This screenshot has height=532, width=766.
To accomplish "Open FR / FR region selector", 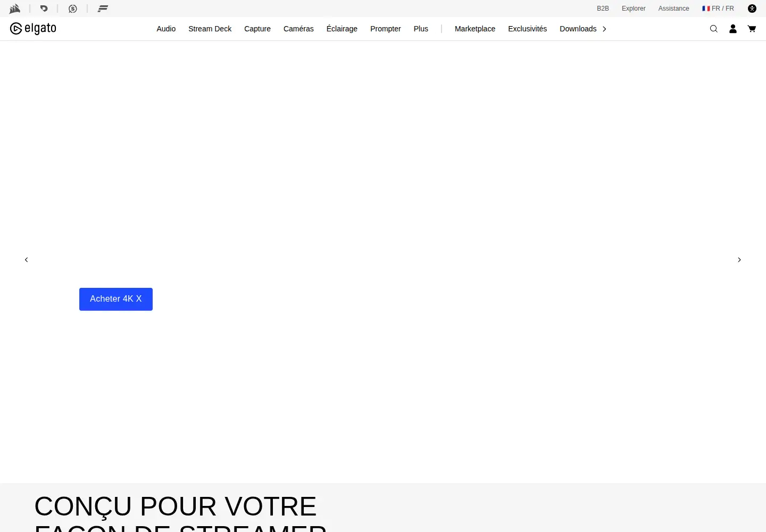I will click(718, 9).
